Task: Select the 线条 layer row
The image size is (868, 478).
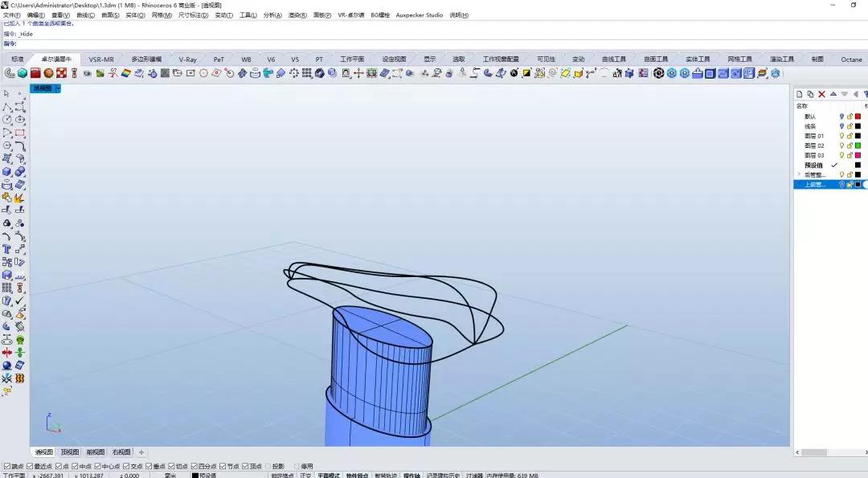Action: click(x=830, y=126)
